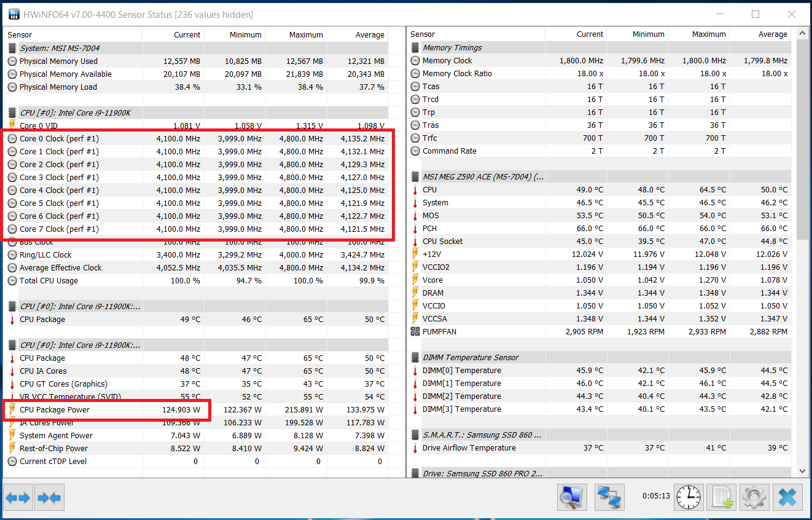Image resolution: width=812 pixels, height=520 pixels.
Task: Open sensor settings gear icon
Action: 753,497
